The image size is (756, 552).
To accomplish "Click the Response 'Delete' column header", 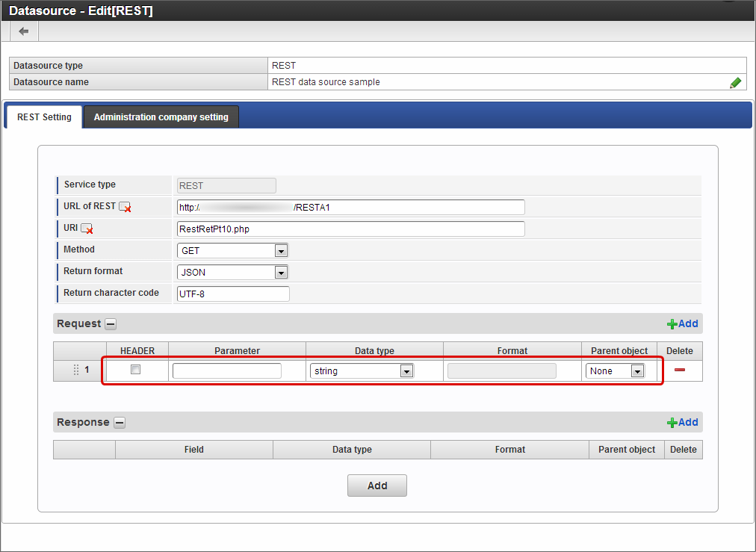I will coord(684,450).
